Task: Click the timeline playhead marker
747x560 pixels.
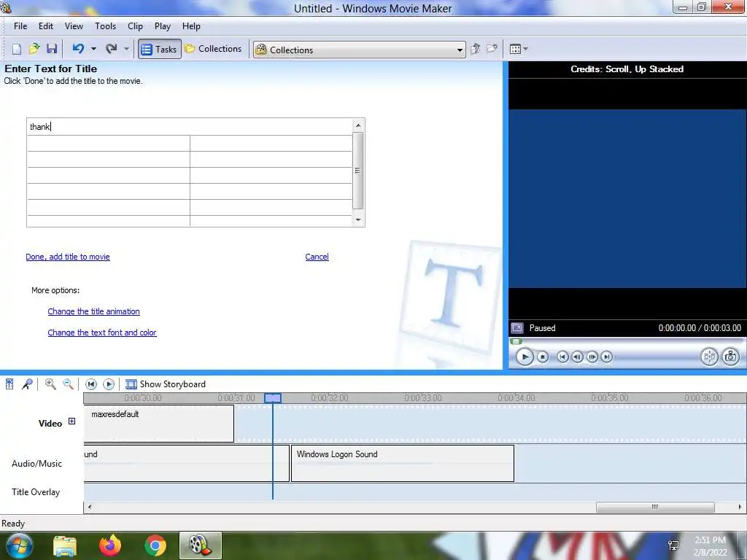Action: pos(273,398)
